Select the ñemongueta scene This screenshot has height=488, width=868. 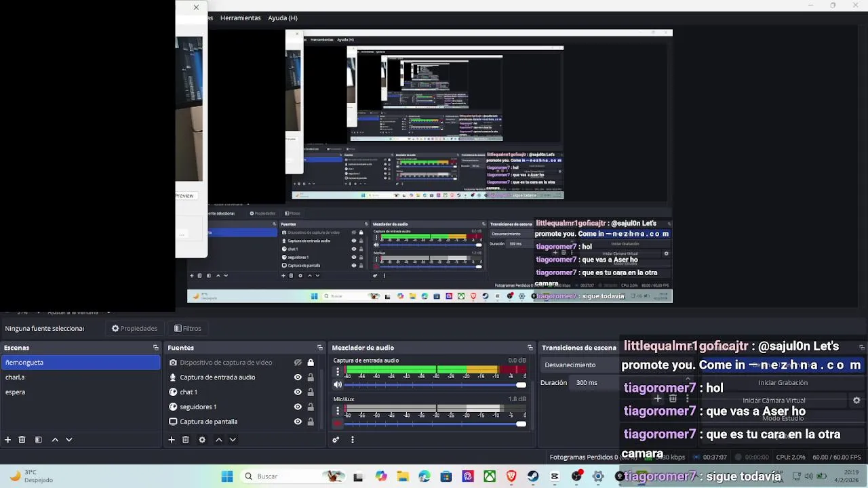click(81, 363)
